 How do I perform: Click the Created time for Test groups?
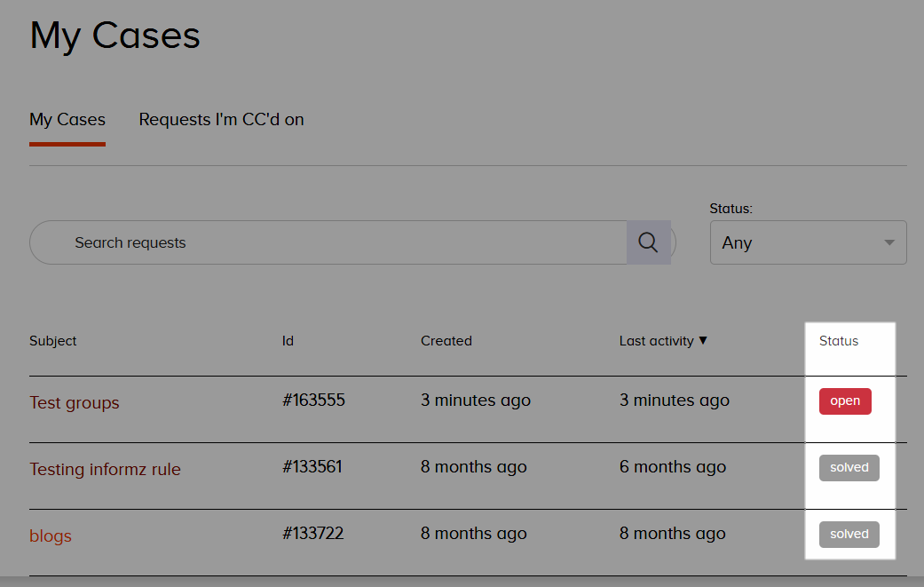click(476, 401)
